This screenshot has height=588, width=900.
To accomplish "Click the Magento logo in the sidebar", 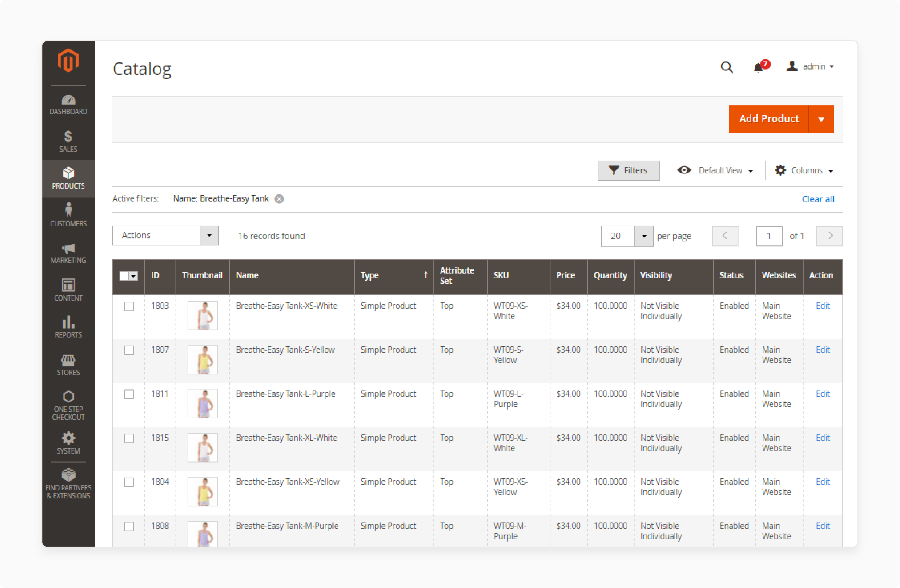I will click(68, 60).
